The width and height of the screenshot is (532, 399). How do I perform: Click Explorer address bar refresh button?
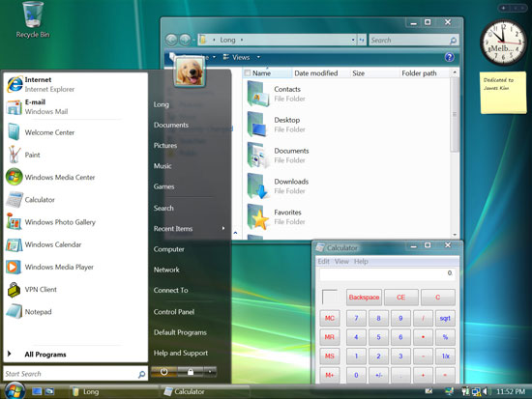point(362,40)
